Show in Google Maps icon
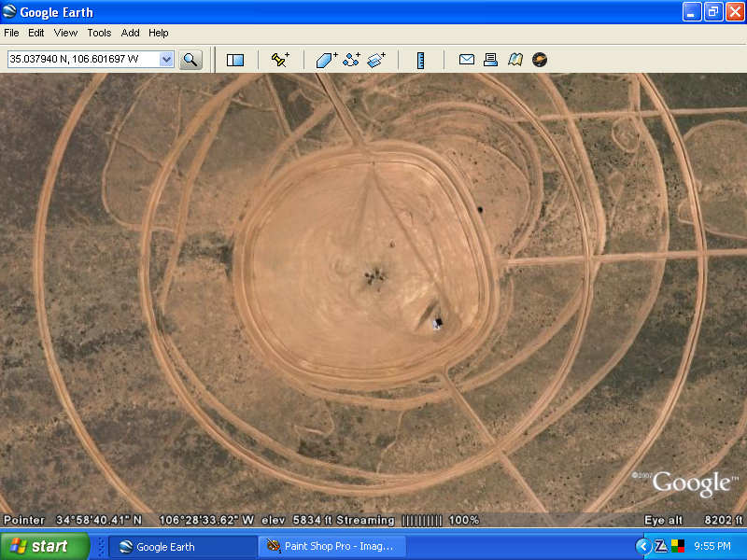 (515, 60)
